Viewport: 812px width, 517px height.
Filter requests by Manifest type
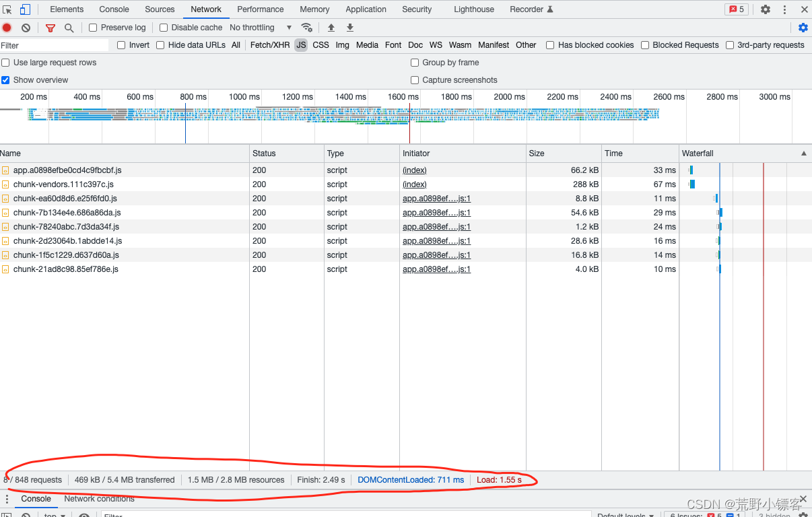(x=494, y=45)
